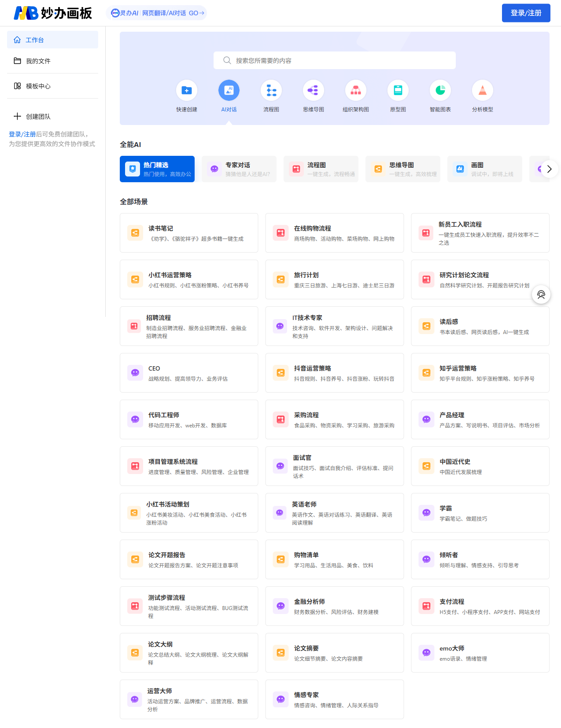Screen dimensions: 561x728
Task: Click the search input field
Action: pyautogui.click(x=335, y=61)
